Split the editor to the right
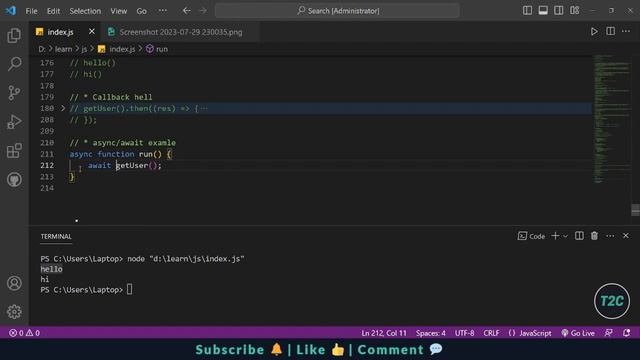The image size is (640, 360). click(610, 31)
